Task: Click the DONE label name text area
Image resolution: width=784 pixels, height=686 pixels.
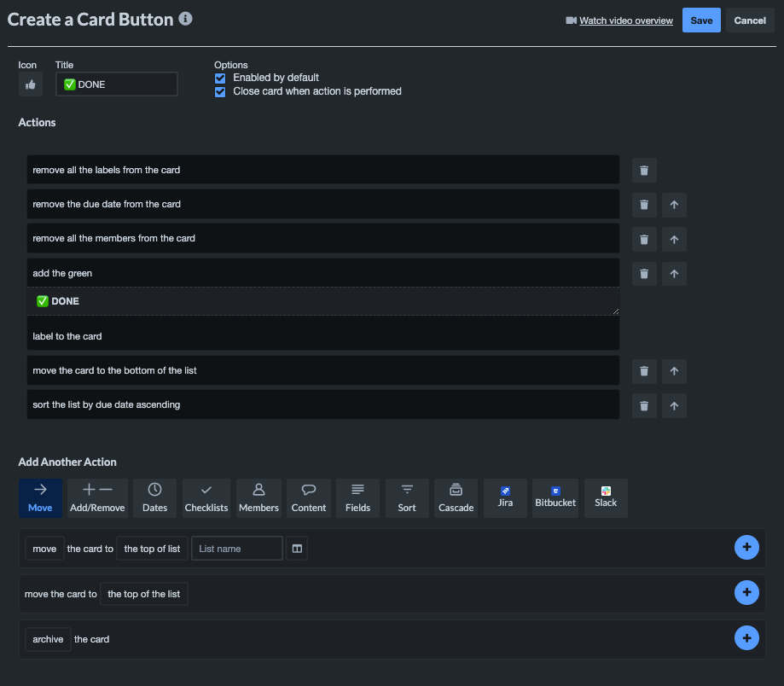Action: (323, 301)
